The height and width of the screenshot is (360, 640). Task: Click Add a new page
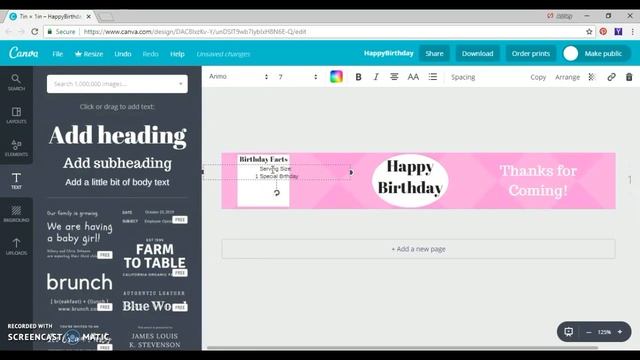coord(418,249)
